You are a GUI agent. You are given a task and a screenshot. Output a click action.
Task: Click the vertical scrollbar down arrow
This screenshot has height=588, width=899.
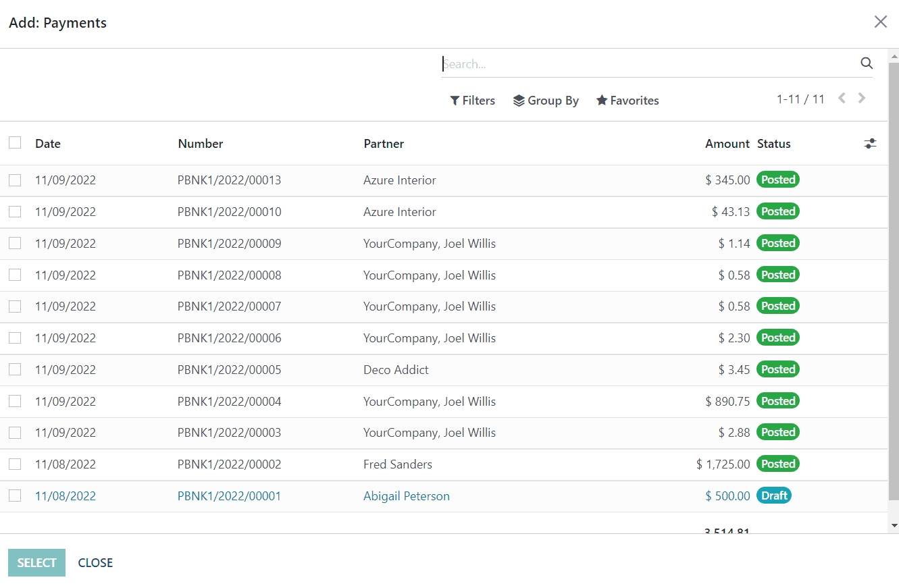coord(894,525)
